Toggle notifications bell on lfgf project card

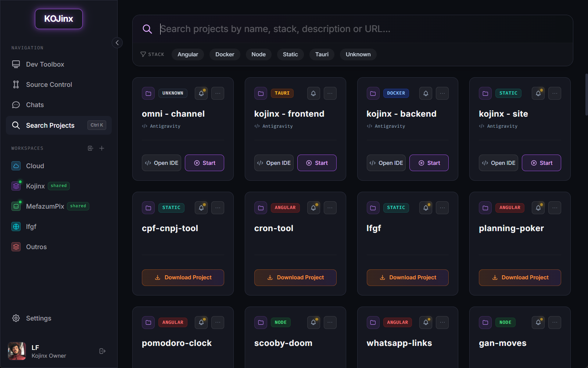tap(426, 208)
